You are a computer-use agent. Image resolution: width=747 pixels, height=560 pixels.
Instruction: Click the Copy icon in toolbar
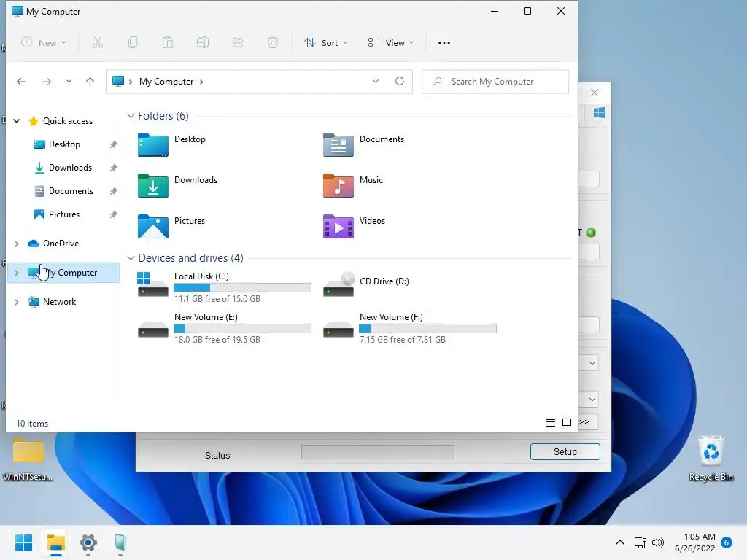133,43
